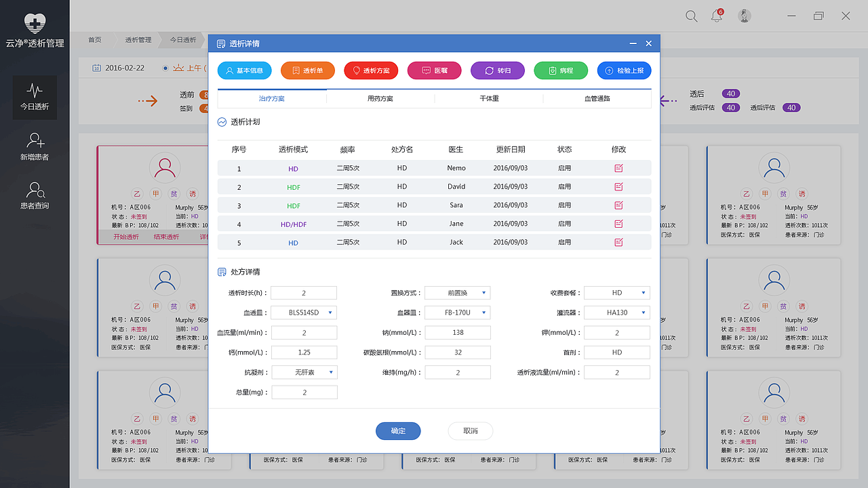The width and height of the screenshot is (868, 488).
Task: Open the 医嘱 section in the dialog
Action: point(434,70)
